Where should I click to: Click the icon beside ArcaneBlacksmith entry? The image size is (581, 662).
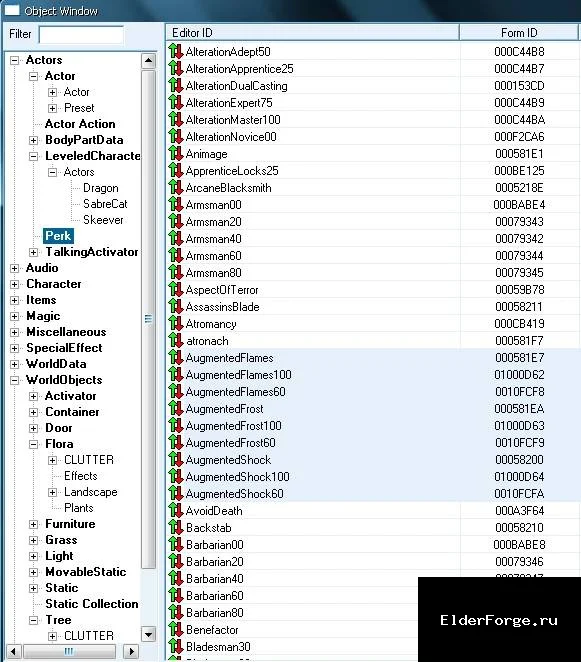point(176,187)
